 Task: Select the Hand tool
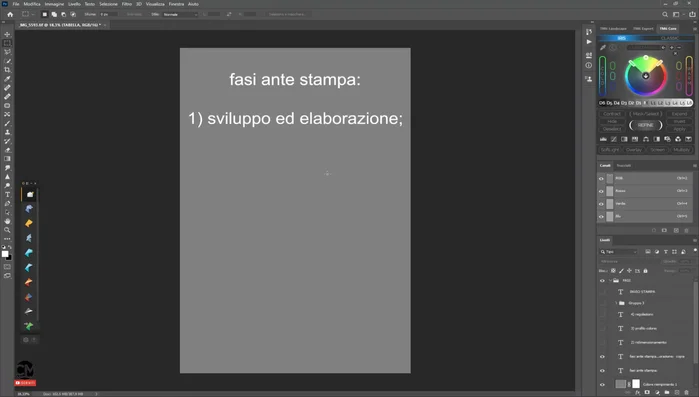point(7,221)
